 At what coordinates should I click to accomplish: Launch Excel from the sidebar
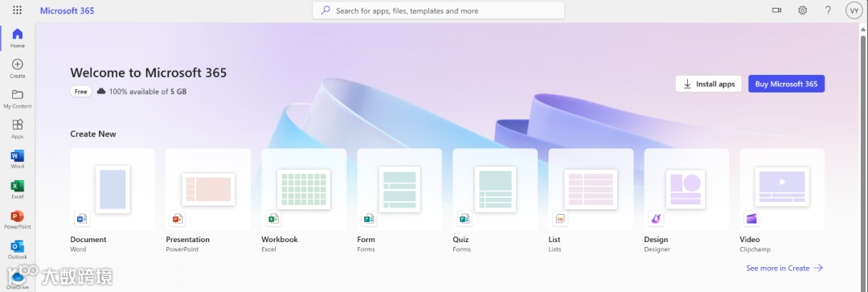17,189
